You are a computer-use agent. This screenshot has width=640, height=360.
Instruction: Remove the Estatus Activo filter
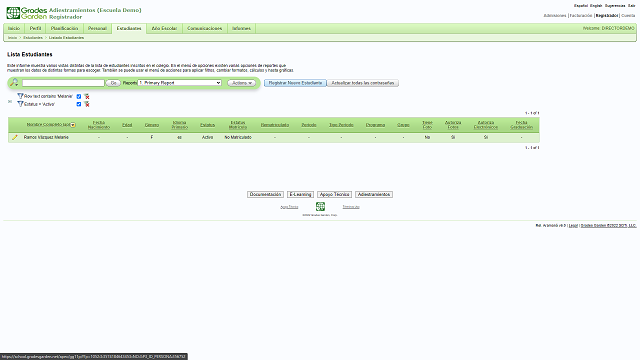tap(87, 104)
